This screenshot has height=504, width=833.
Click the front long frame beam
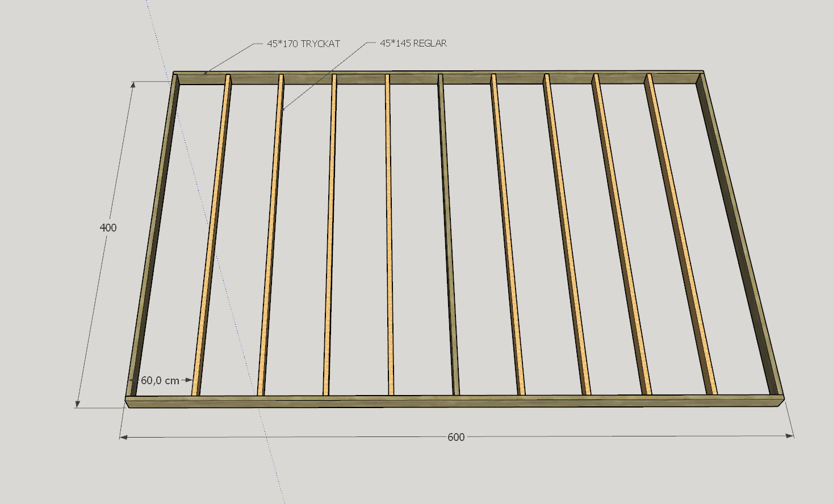tap(454, 402)
